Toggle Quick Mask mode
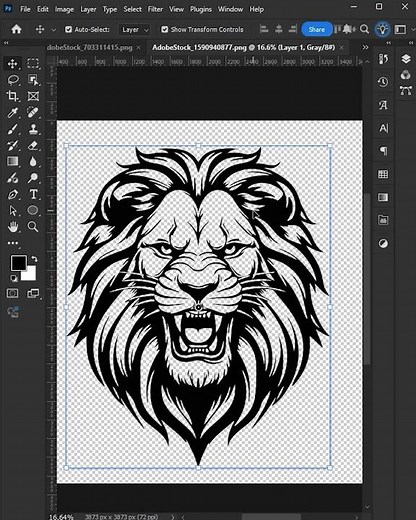Viewport: 416px width, 520px height. click(13, 293)
